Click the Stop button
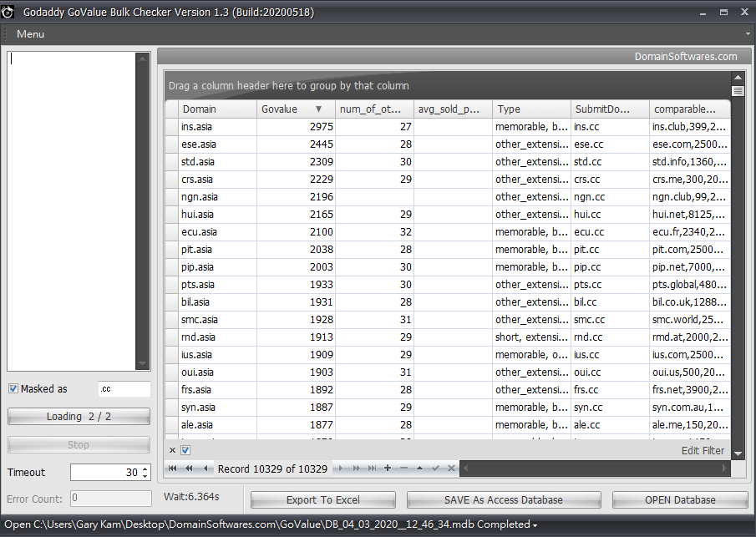This screenshot has height=537, width=756. (79, 445)
